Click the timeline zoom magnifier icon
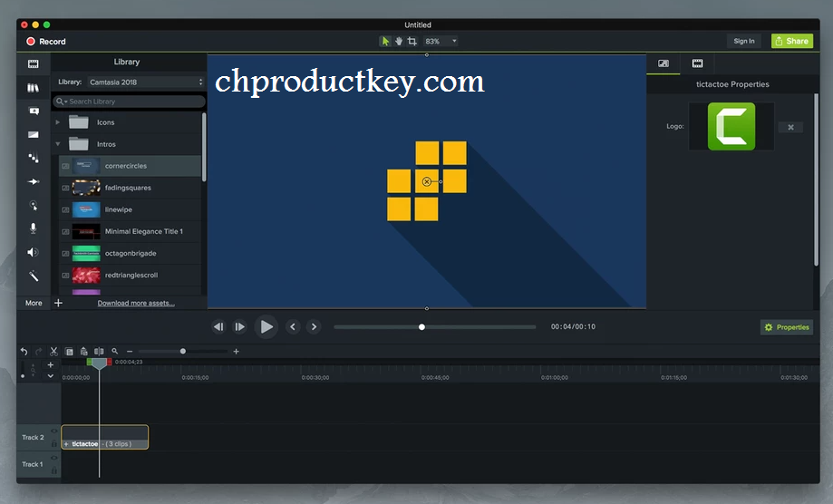The height and width of the screenshot is (504, 833). point(115,351)
